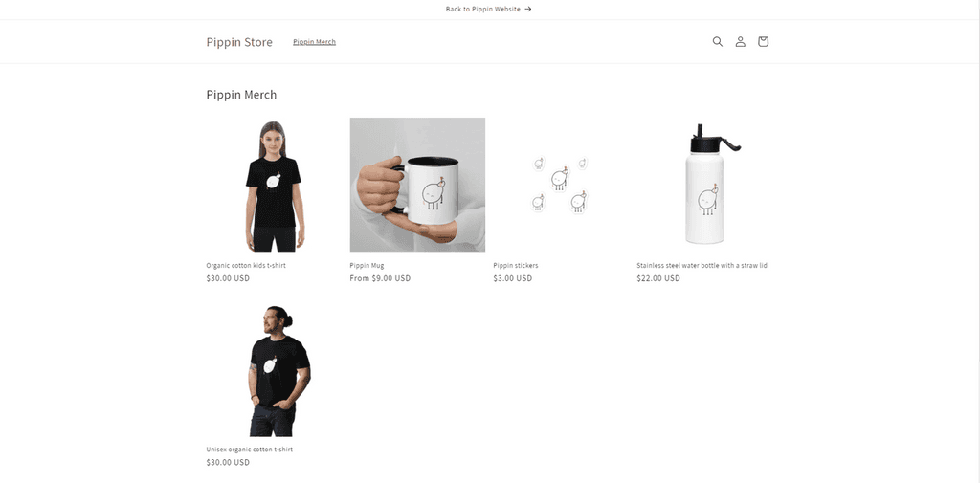The image size is (980, 483).
Task: View the Pippin stickers image
Action: coord(561,185)
